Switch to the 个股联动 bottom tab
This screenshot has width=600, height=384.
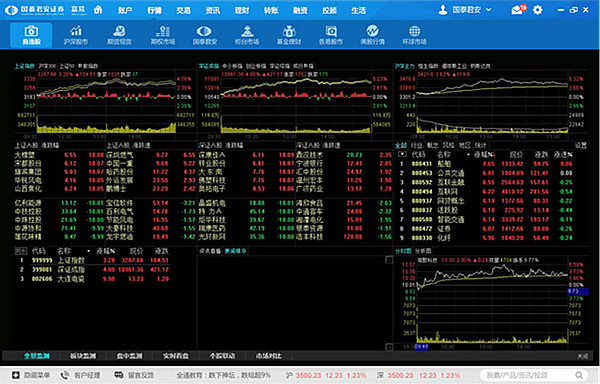pos(222,356)
